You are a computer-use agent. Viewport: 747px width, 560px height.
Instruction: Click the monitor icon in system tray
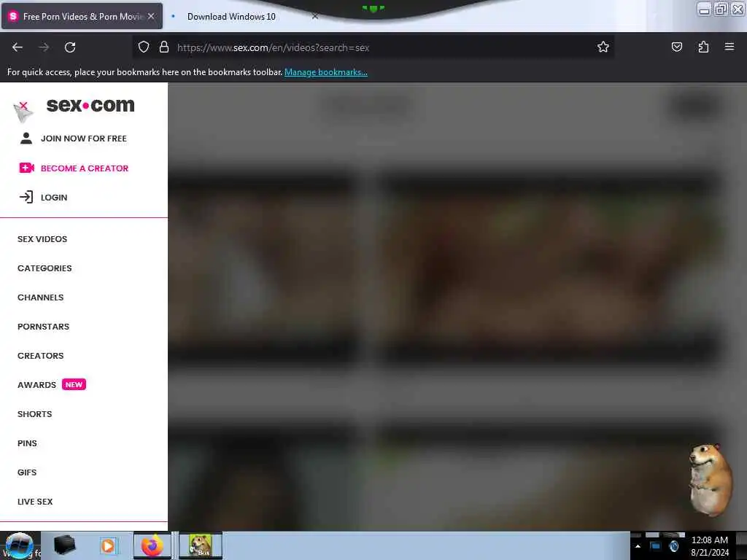coord(656,546)
